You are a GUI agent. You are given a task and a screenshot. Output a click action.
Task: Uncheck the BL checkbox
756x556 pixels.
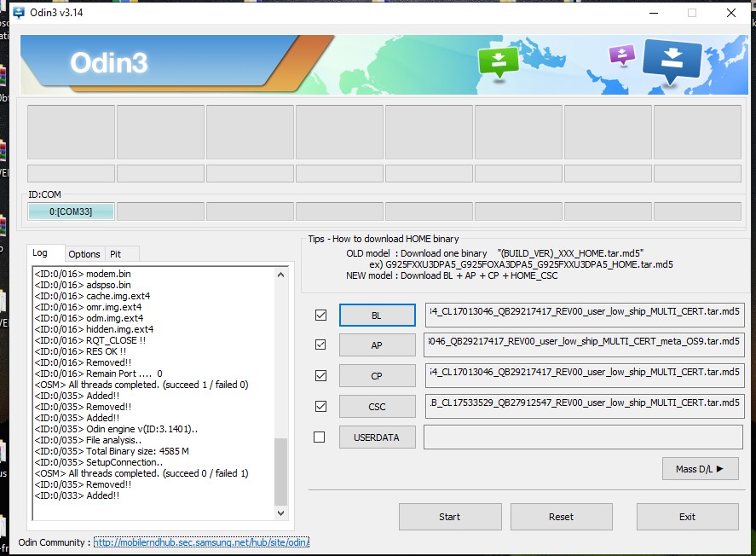320,315
